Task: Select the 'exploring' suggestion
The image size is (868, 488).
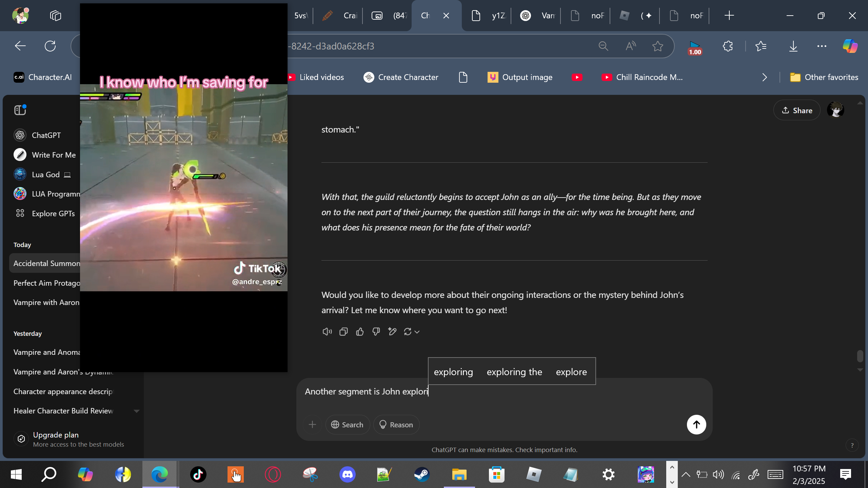Action: pos(453,372)
